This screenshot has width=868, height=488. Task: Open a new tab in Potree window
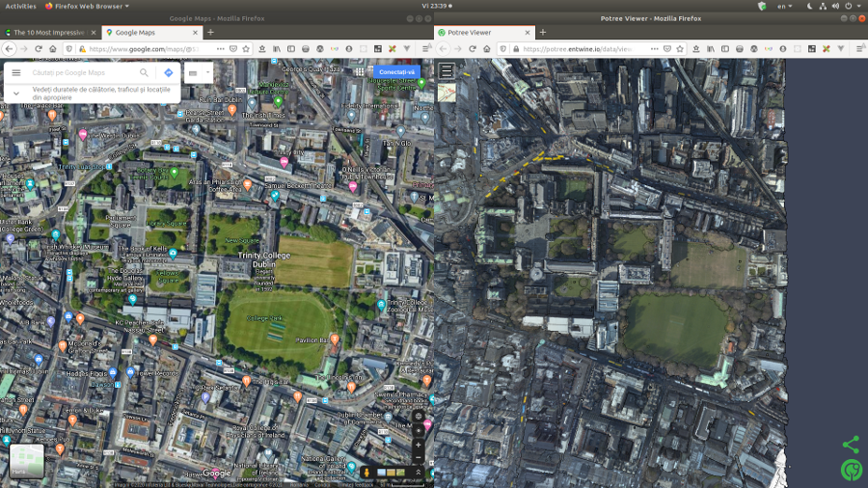(542, 33)
